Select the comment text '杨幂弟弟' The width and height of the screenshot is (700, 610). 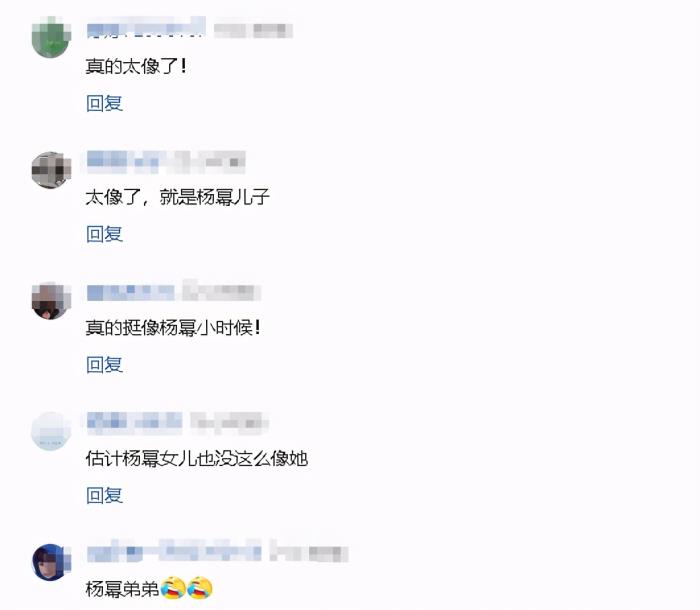coord(122,589)
